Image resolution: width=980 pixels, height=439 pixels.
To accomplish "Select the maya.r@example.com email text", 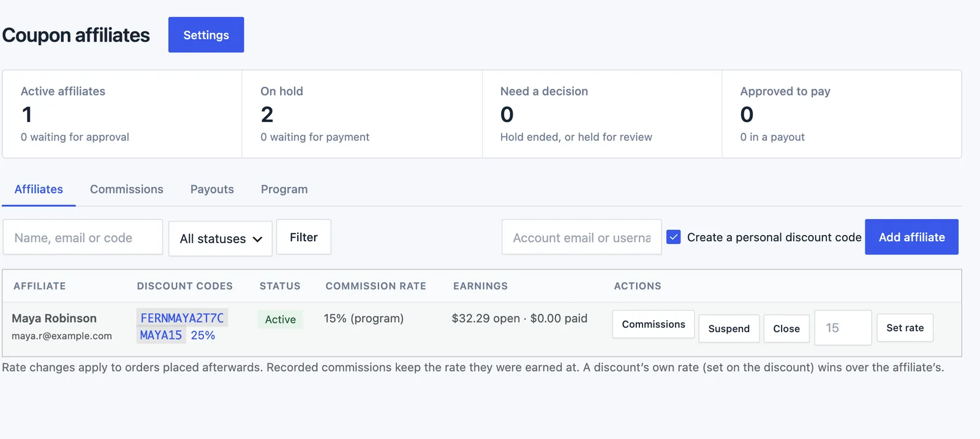I will (62, 336).
